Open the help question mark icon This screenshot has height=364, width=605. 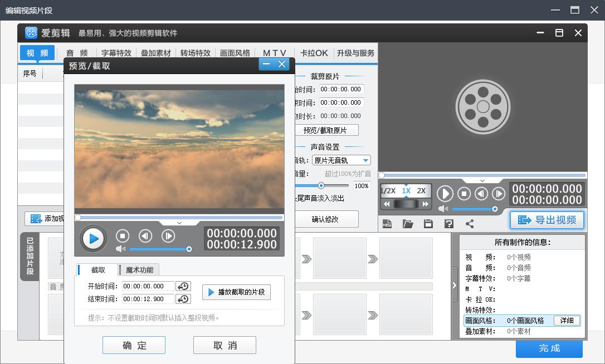click(448, 224)
